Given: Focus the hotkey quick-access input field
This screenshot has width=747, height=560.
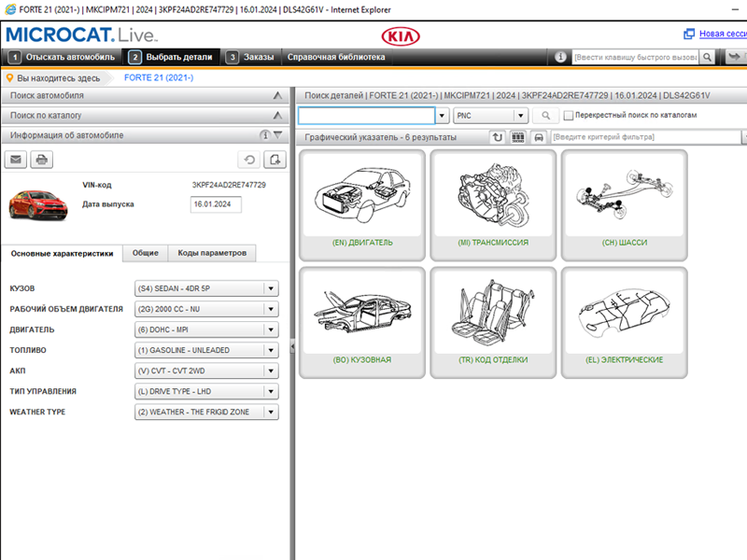Looking at the screenshot, I should click(x=635, y=57).
